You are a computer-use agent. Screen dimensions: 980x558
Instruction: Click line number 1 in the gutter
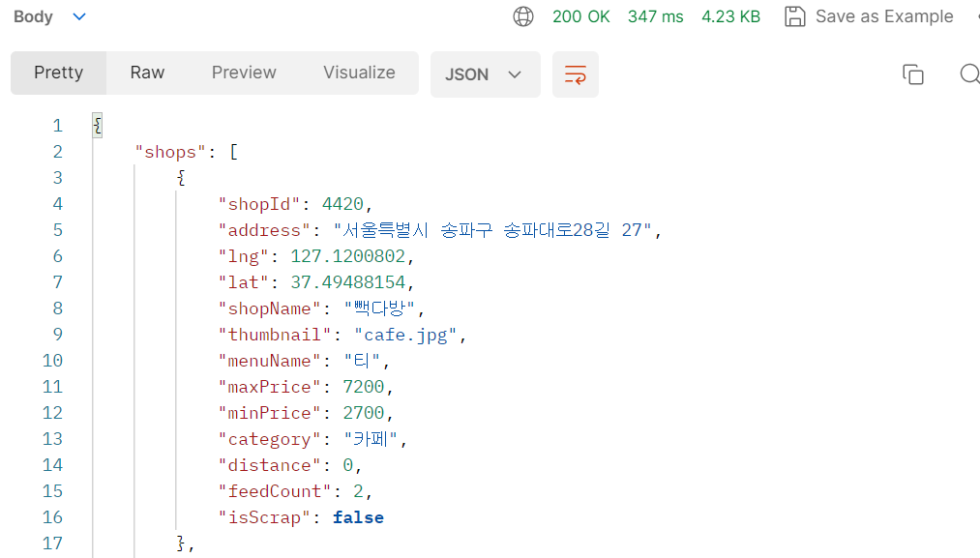(57, 127)
